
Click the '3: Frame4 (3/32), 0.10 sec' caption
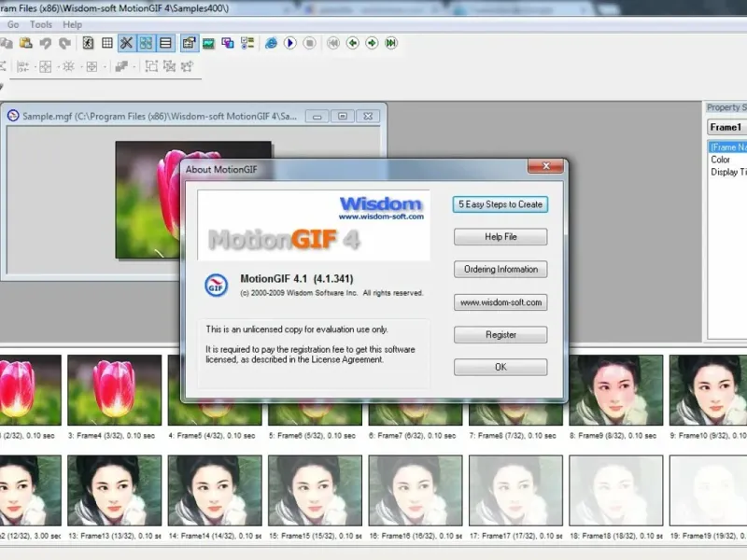pos(111,436)
